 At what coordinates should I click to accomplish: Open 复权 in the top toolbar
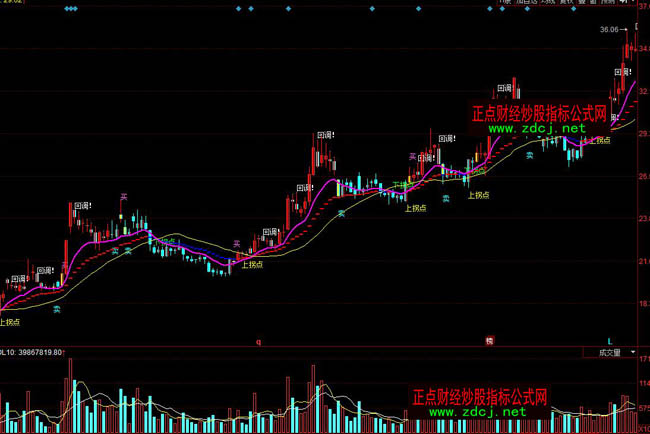pos(566,3)
